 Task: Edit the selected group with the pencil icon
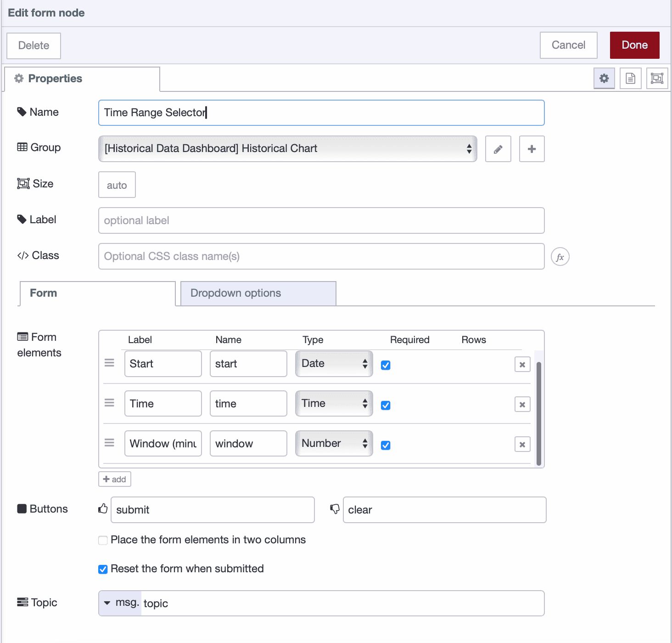(x=498, y=149)
